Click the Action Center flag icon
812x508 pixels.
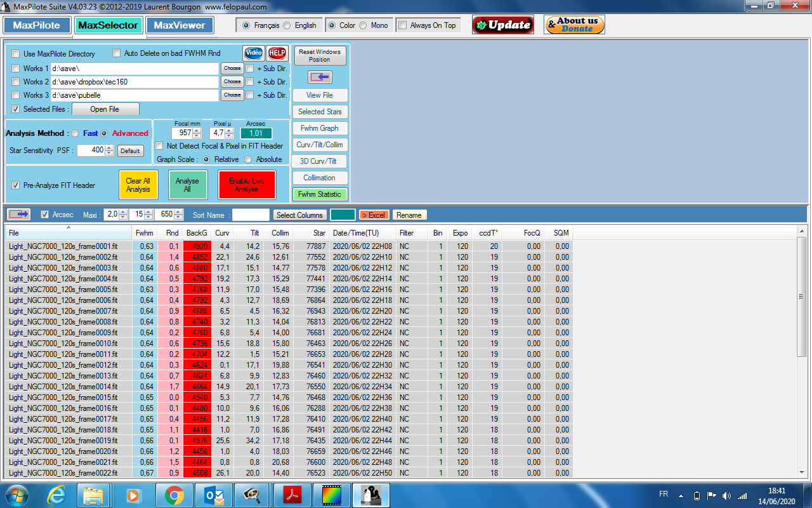pyautogui.click(x=711, y=496)
